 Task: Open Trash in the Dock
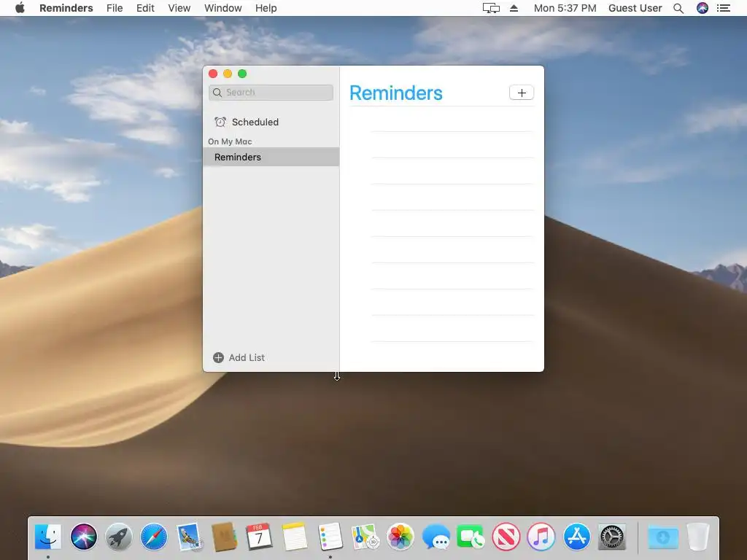point(698,537)
